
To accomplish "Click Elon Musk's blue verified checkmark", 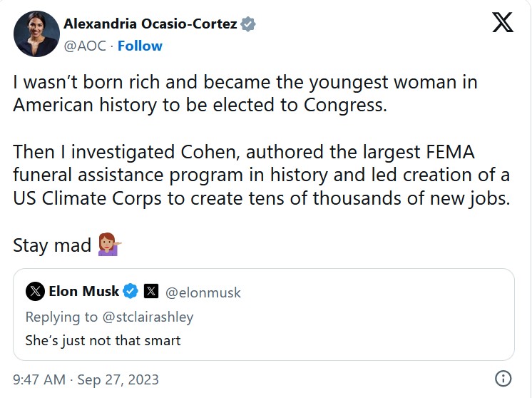I will coord(131,291).
